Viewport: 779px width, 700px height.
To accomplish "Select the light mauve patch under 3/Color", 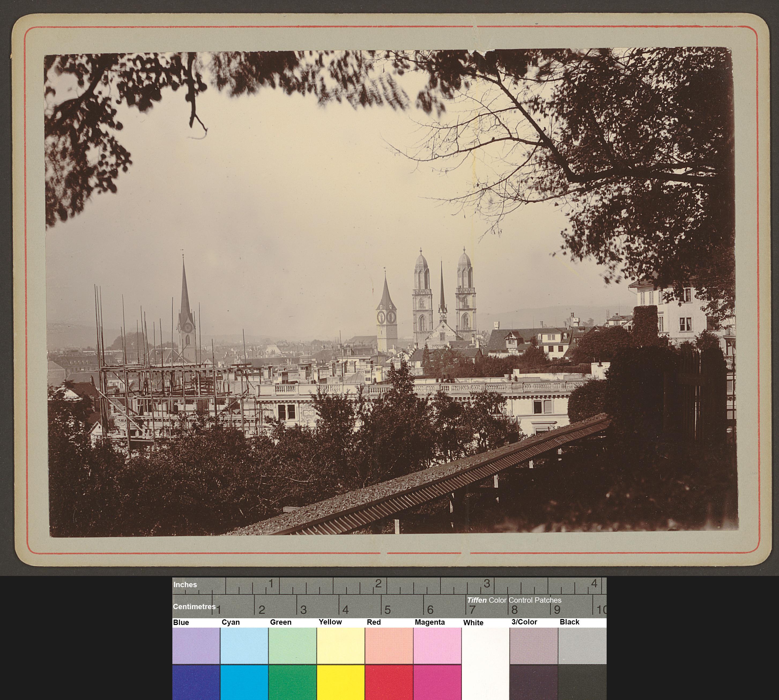I will (x=533, y=646).
